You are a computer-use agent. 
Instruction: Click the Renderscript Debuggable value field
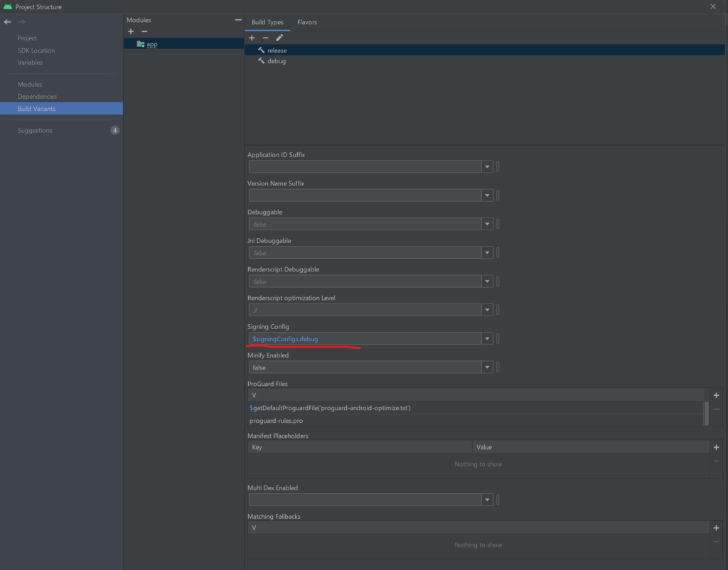click(365, 281)
